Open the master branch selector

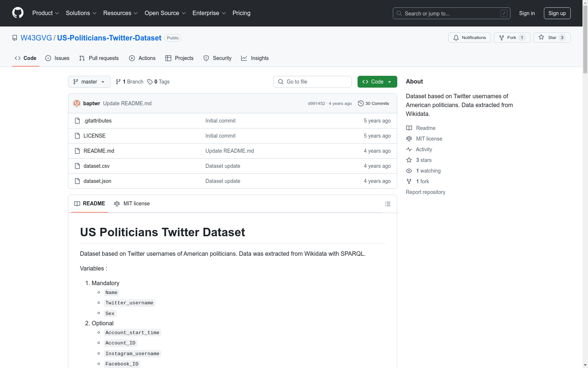pyautogui.click(x=89, y=82)
